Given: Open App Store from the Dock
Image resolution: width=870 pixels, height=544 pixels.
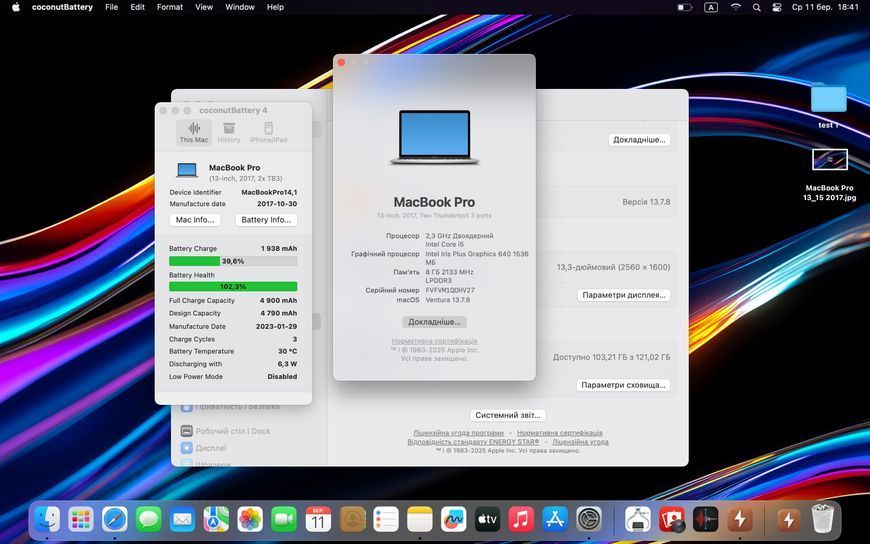Looking at the screenshot, I should point(555,520).
